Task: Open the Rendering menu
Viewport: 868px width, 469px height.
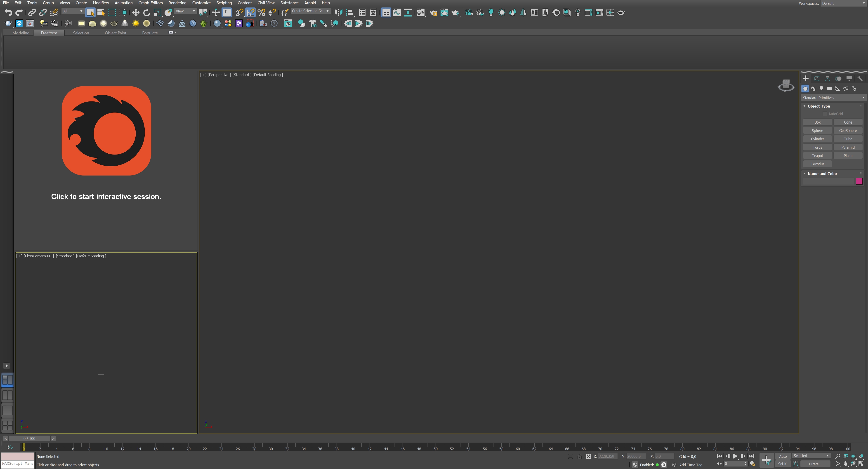Action: (177, 3)
